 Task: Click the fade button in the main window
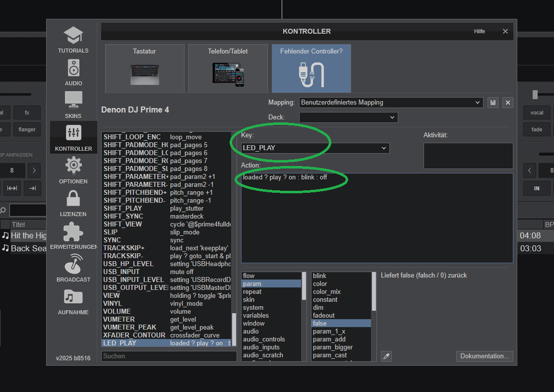pos(537,130)
